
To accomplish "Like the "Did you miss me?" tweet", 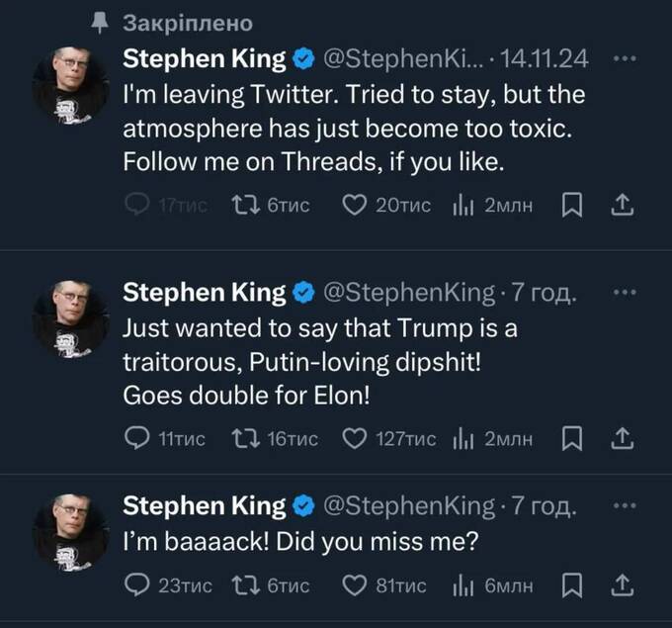I will tap(355, 585).
